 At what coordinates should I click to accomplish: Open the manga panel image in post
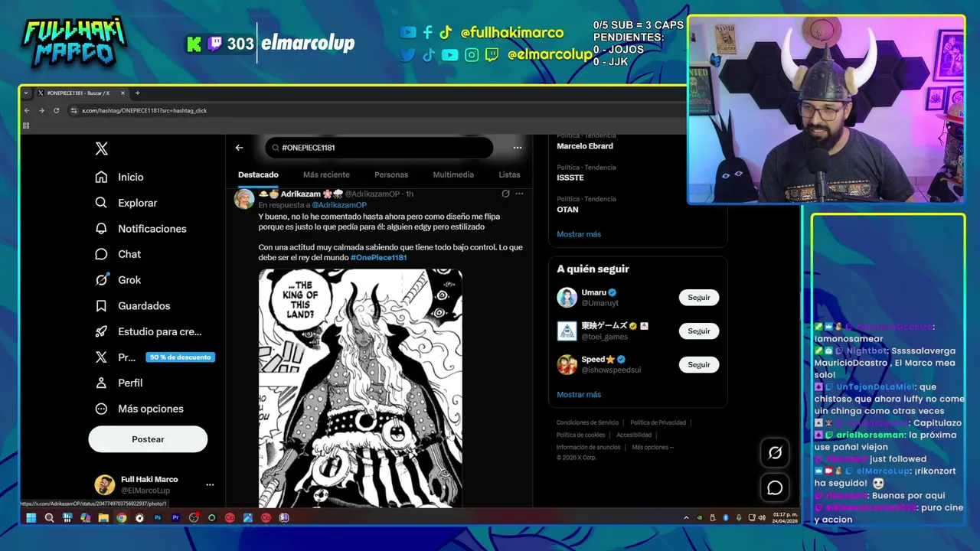click(x=360, y=388)
